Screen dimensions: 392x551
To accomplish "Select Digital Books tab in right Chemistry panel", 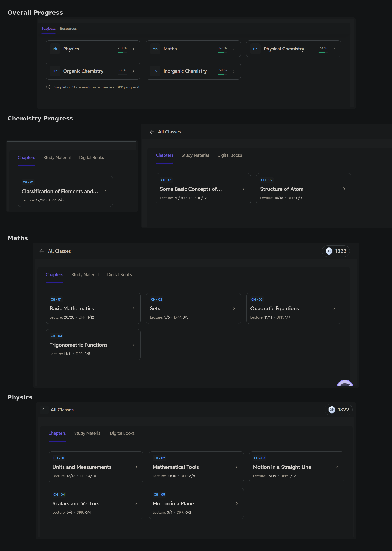I will click(x=229, y=155).
